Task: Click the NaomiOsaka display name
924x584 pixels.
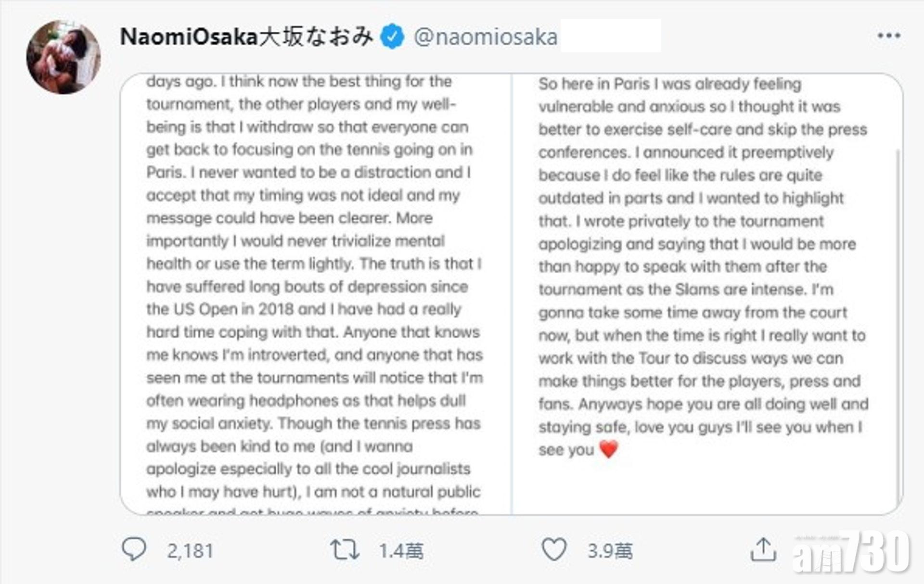Action: [x=189, y=37]
